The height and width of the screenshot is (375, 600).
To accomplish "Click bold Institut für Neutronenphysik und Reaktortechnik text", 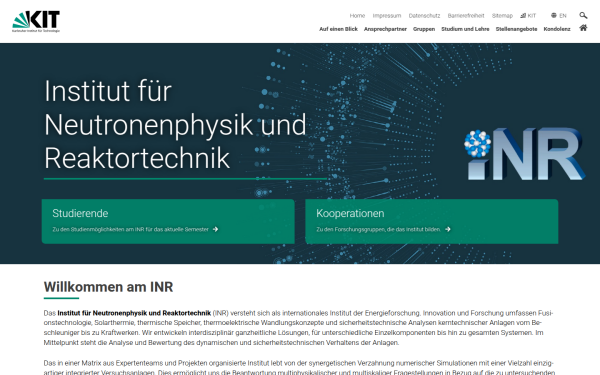I will point(134,313).
